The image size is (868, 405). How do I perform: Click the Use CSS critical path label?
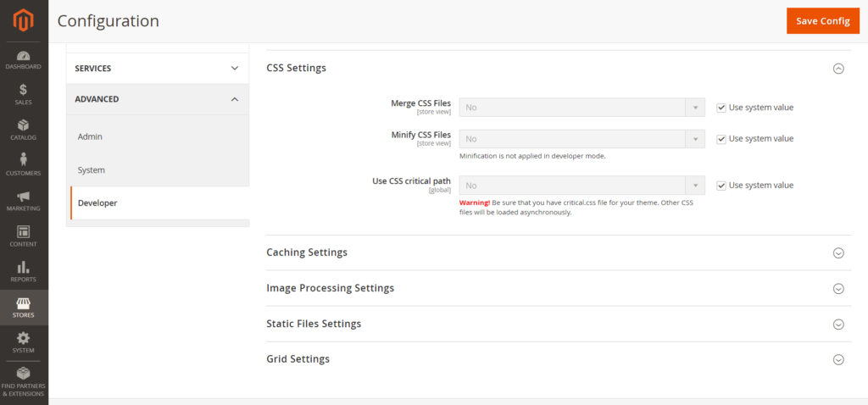412,181
